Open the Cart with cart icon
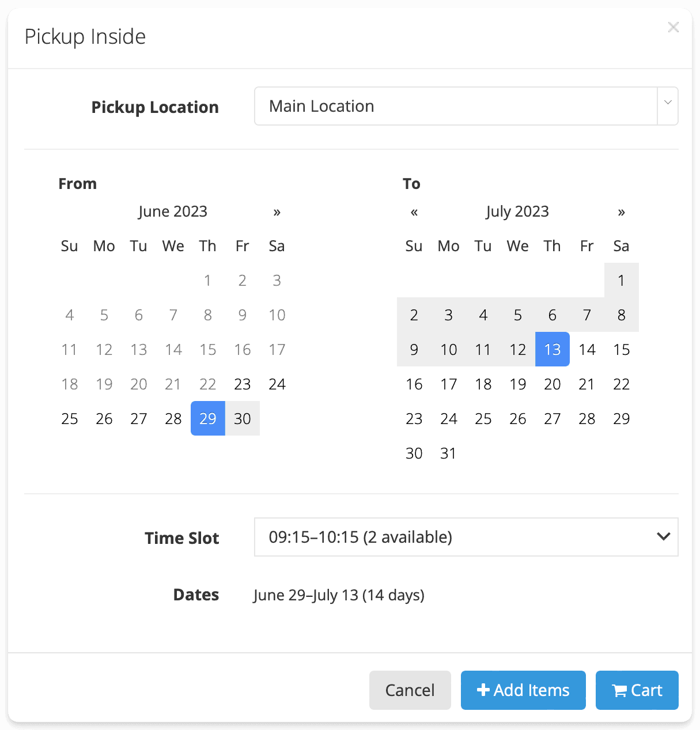The image size is (700, 730). [637, 690]
